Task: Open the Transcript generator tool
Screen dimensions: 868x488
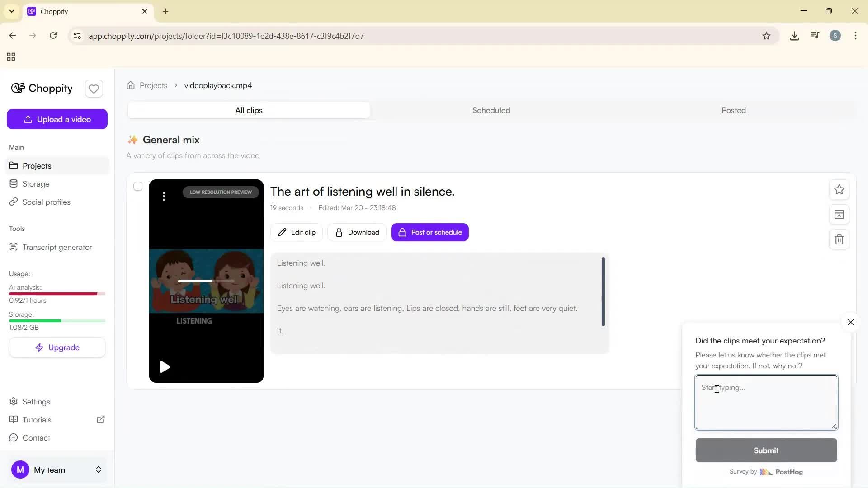Action: point(57,247)
